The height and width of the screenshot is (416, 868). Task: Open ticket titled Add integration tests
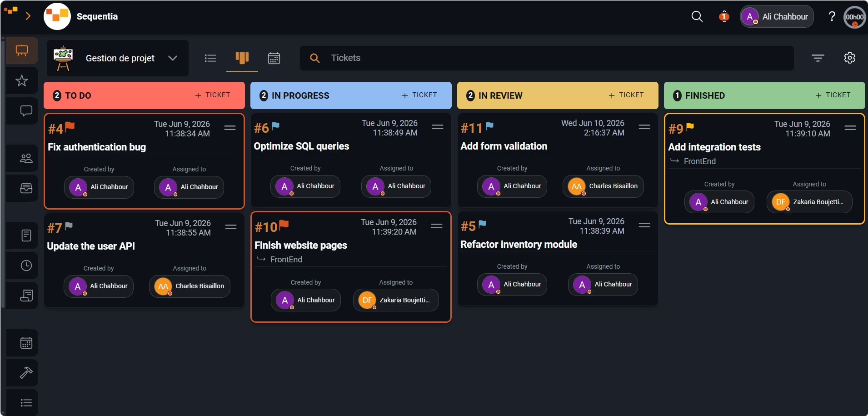point(714,147)
